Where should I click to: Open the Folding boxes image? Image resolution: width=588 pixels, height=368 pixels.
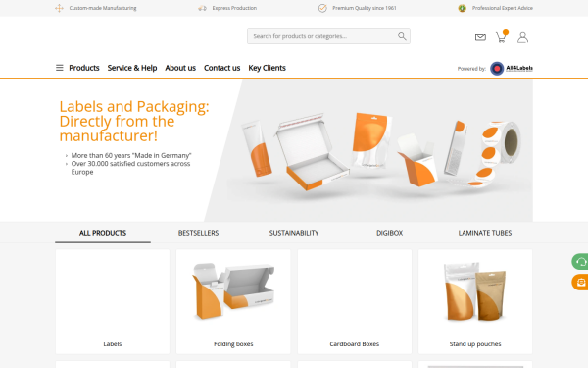click(233, 291)
